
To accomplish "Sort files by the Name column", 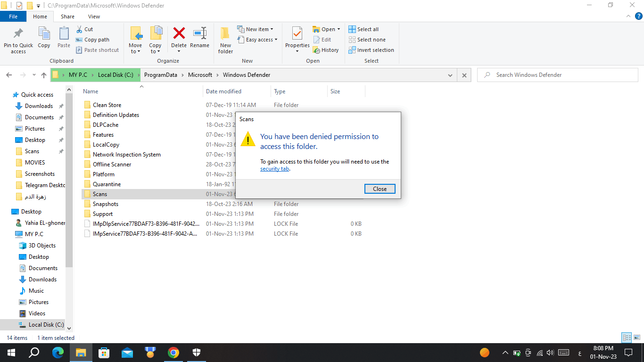I will click(91, 91).
